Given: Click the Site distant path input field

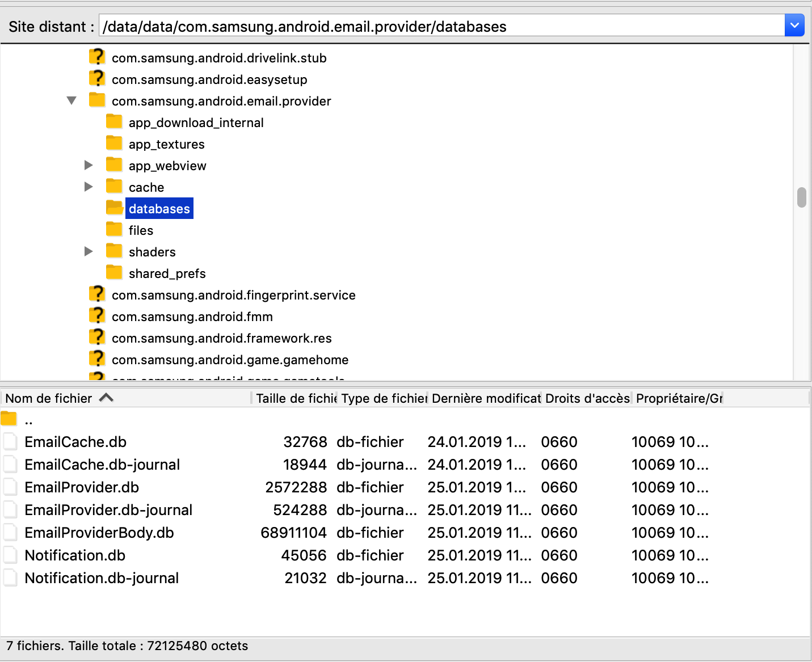Looking at the screenshot, I should point(441,26).
